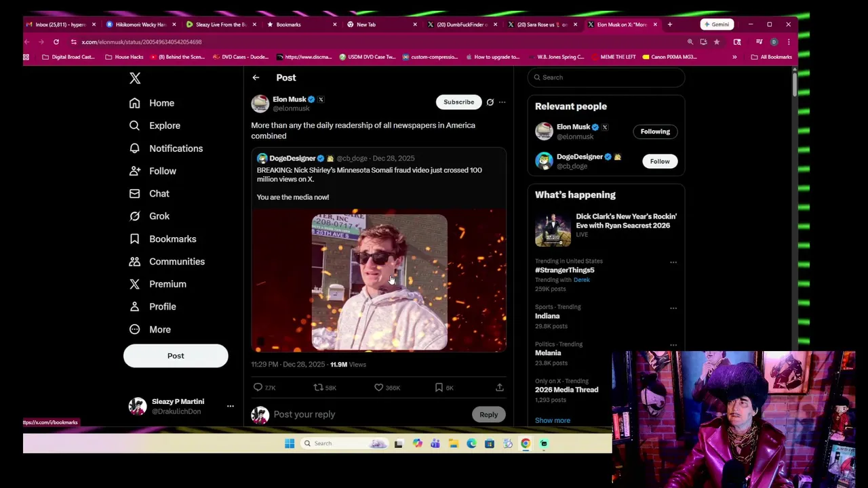Follow DogeDesigner in Relevant people

pos(660,161)
